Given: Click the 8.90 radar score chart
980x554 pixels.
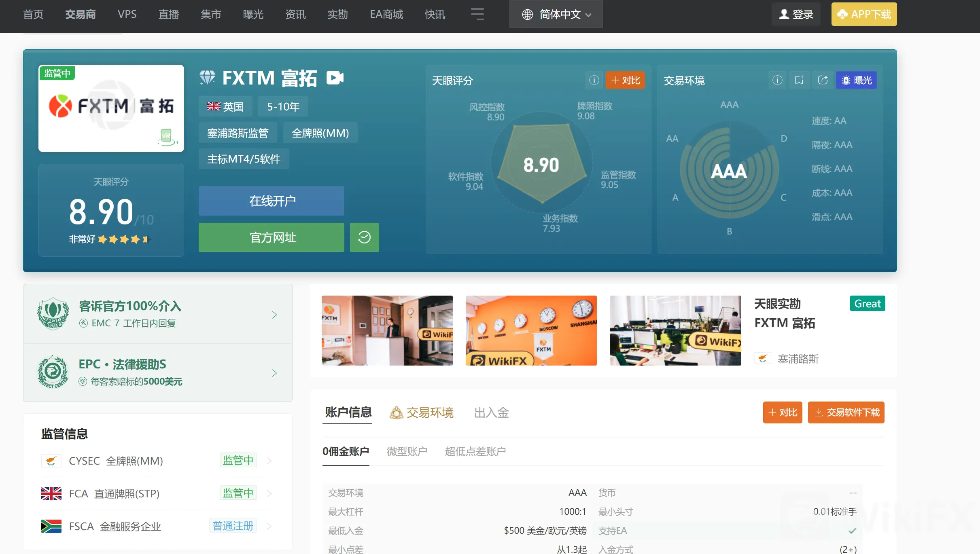Looking at the screenshot, I should pos(542,163).
